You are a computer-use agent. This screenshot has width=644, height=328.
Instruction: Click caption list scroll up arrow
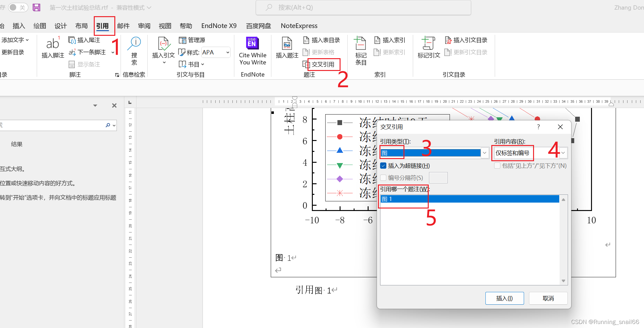click(x=563, y=199)
